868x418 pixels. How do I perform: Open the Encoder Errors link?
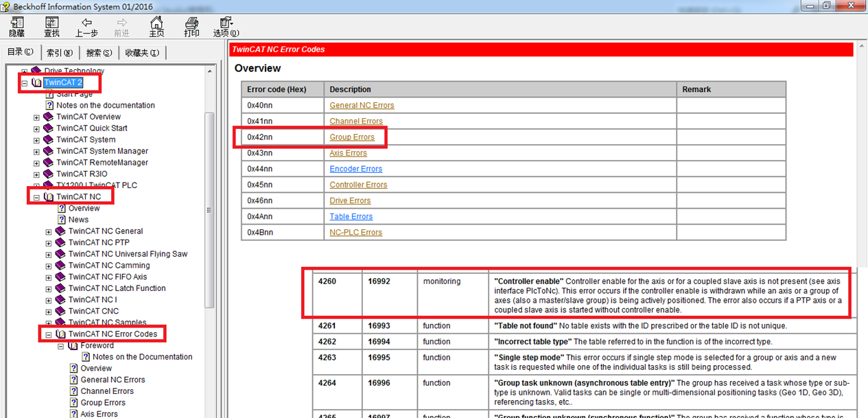click(356, 169)
